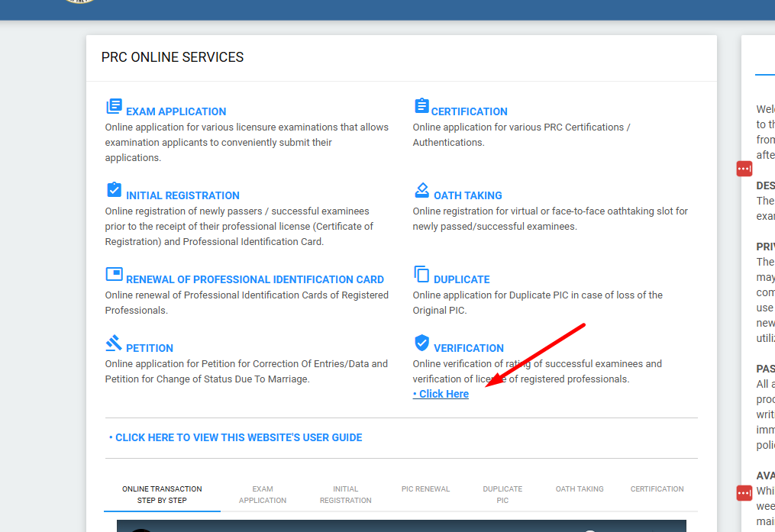Click the lower red chat bubble icon
The width and height of the screenshot is (775, 532).
click(x=744, y=492)
